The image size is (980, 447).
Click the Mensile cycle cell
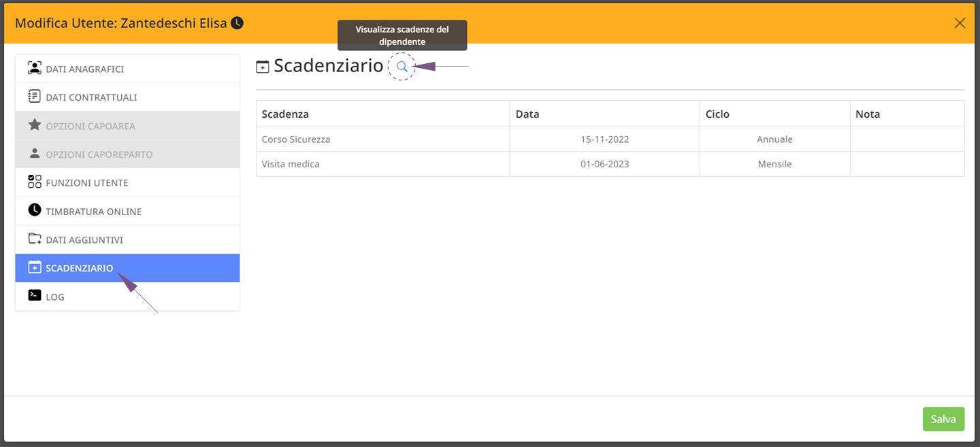point(775,164)
